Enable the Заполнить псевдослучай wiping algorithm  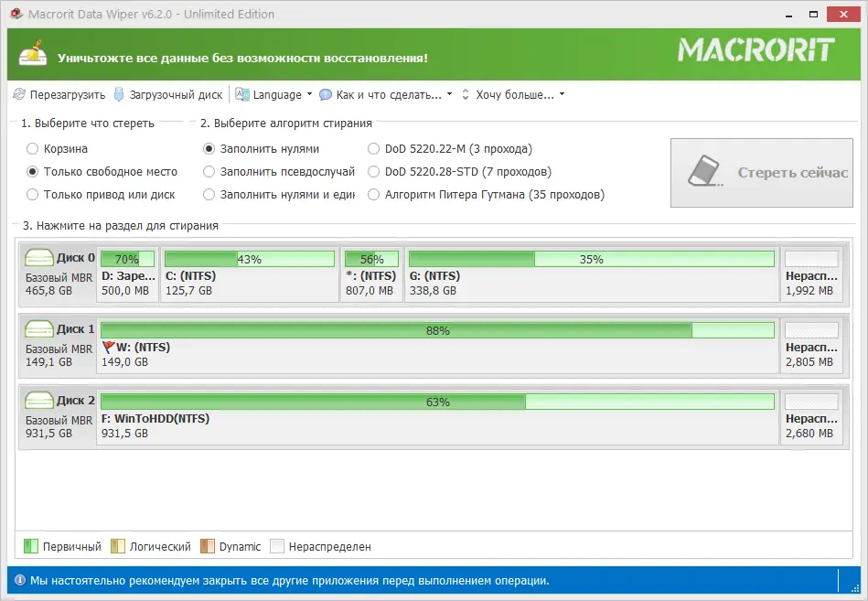point(209,172)
